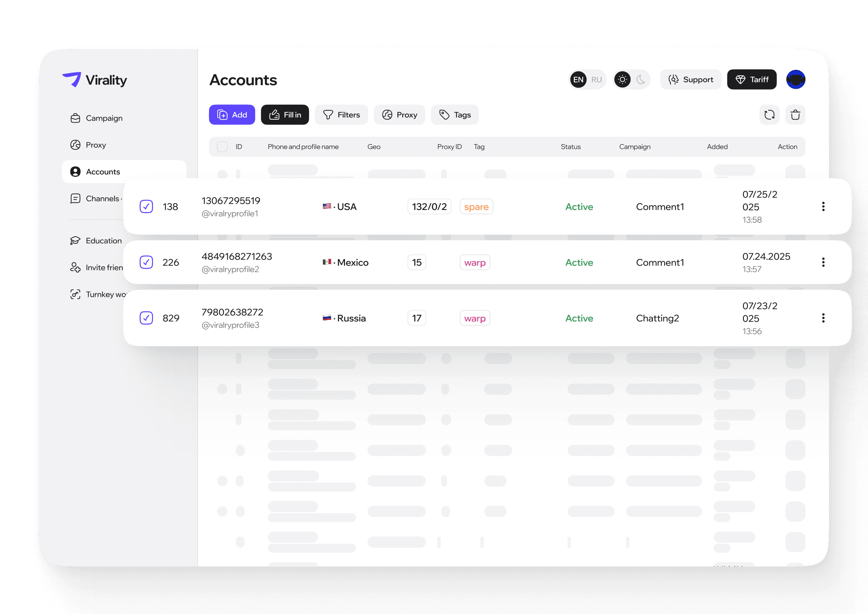Viewport: 868px width, 614px height.
Task: Click the spare tag on account 138
Action: pyautogui.click(x=476, y=207)
